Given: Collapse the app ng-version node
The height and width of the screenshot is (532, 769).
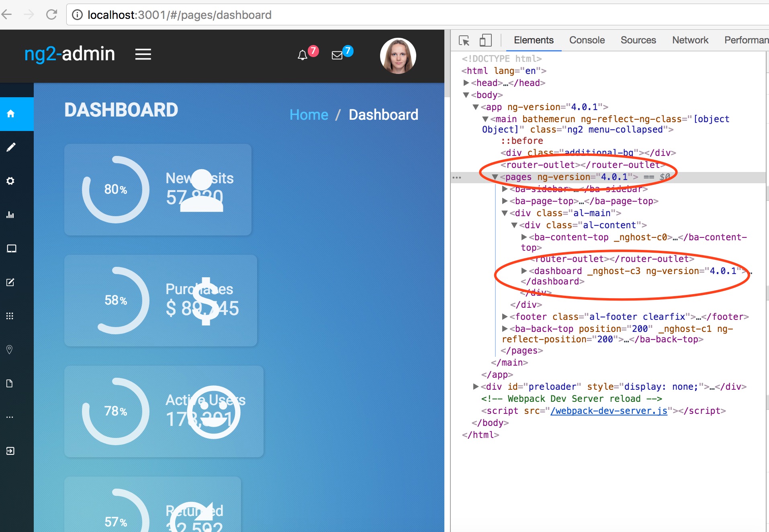Looking at the screenshot, I should (476, 107).
